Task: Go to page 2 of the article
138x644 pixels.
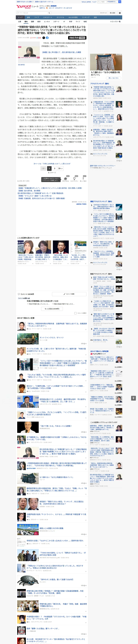Action: coord(55,169)
